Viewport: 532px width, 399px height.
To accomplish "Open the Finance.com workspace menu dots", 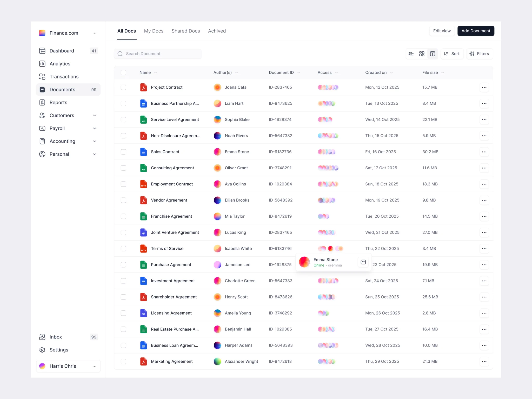I will click(95, 33).
